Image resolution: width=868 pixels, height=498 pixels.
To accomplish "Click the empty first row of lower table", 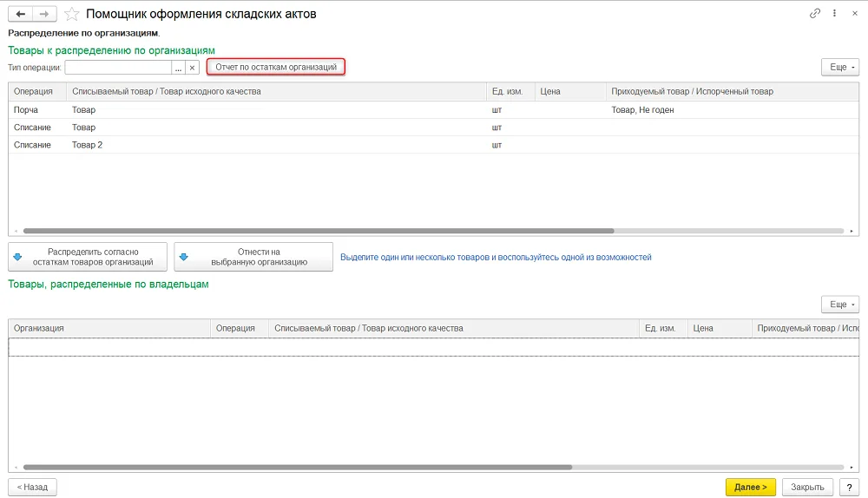I will click(433, 347).
